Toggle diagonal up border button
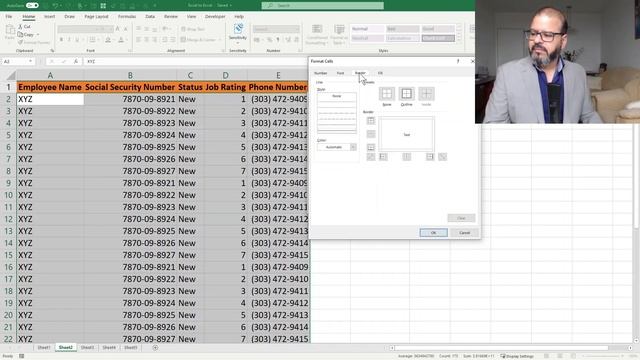 tap(371, 157)
